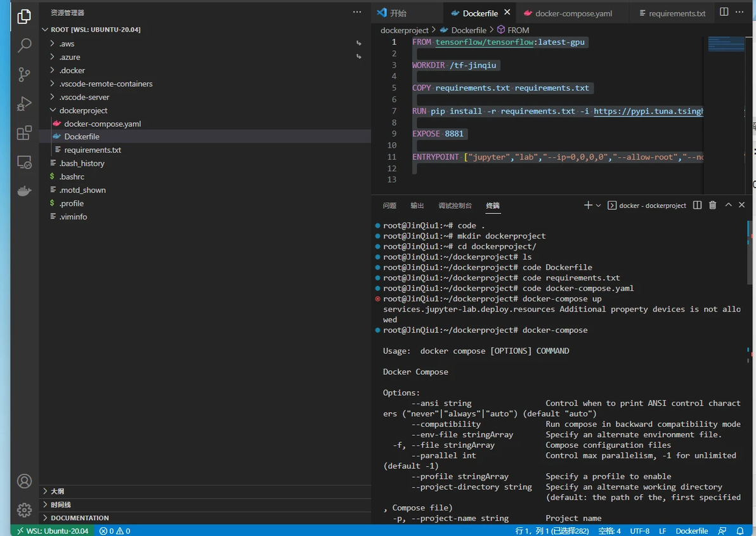
Task: Split the editor to the right
Action: pos(724,12)
